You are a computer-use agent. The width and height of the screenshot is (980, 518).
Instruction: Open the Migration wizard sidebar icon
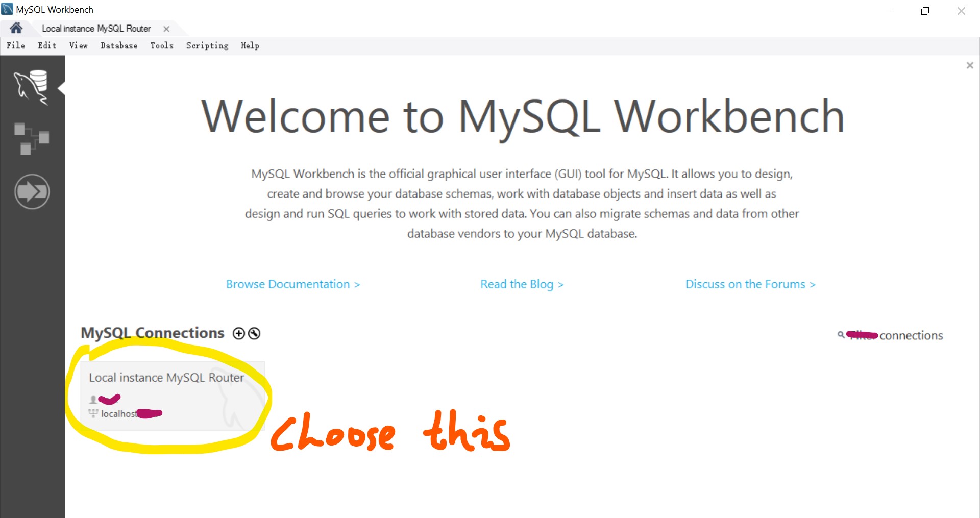click(x=32, y=192)
